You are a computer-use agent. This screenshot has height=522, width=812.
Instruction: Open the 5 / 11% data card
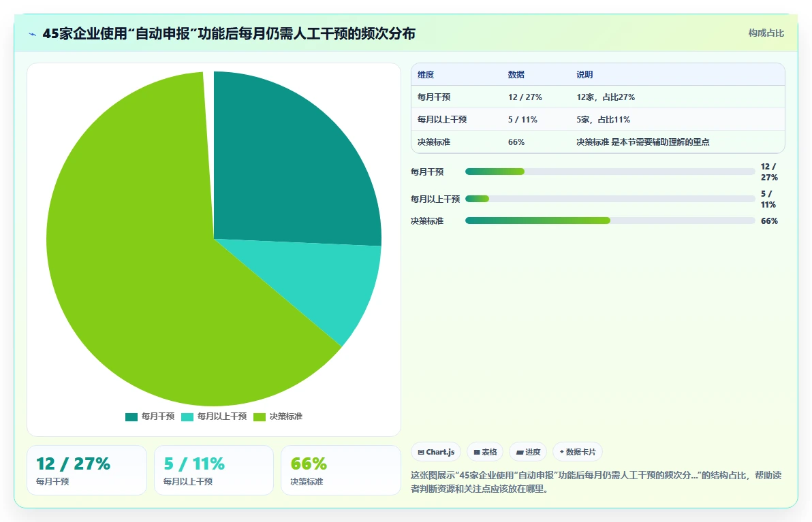tap(214, 470)
